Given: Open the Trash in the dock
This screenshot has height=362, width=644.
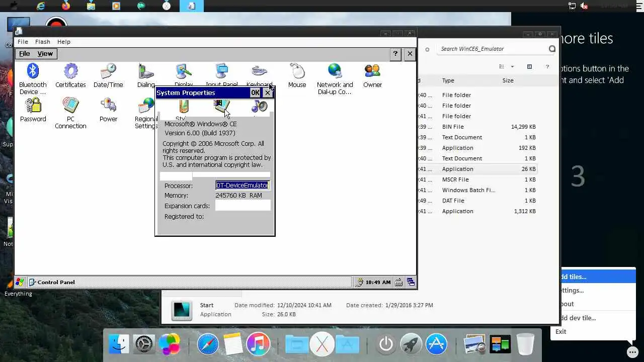Looking at the screenshot, I should click(x=525, y=344).
